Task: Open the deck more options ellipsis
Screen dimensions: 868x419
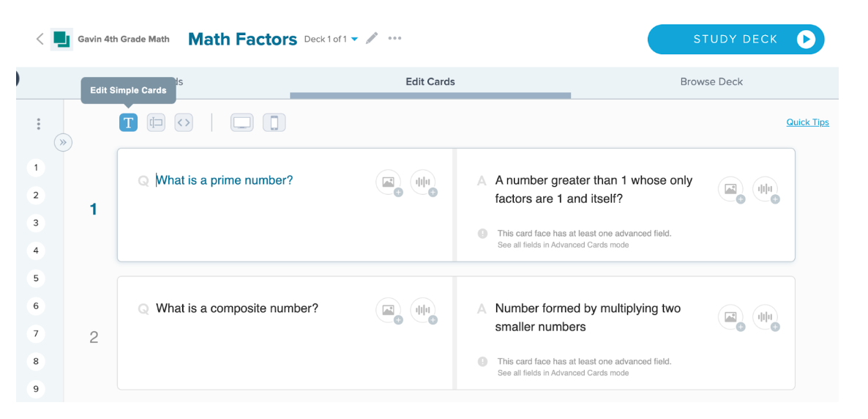Action: click(x=394, y=38)
